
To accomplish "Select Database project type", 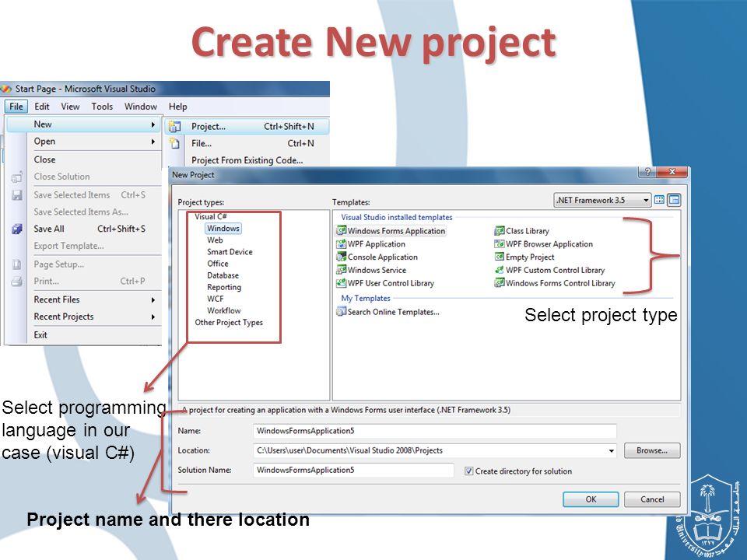I will pyautogui.click(x=223, y=275).
